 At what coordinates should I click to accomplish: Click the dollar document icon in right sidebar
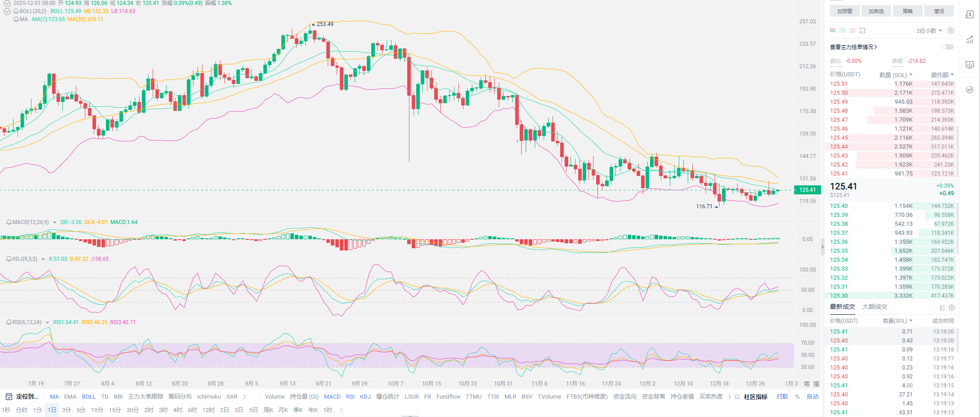(x=970, y=15)
